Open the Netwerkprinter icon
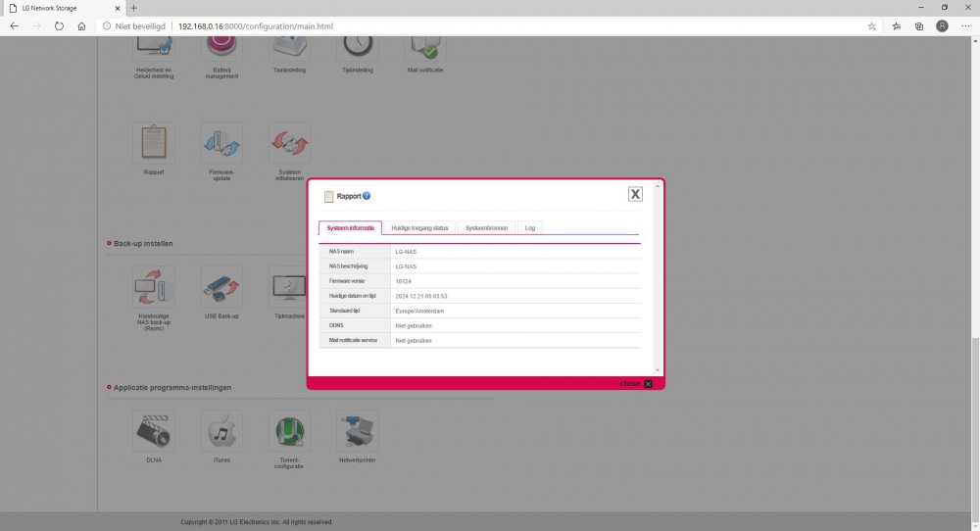 point(357,431)
